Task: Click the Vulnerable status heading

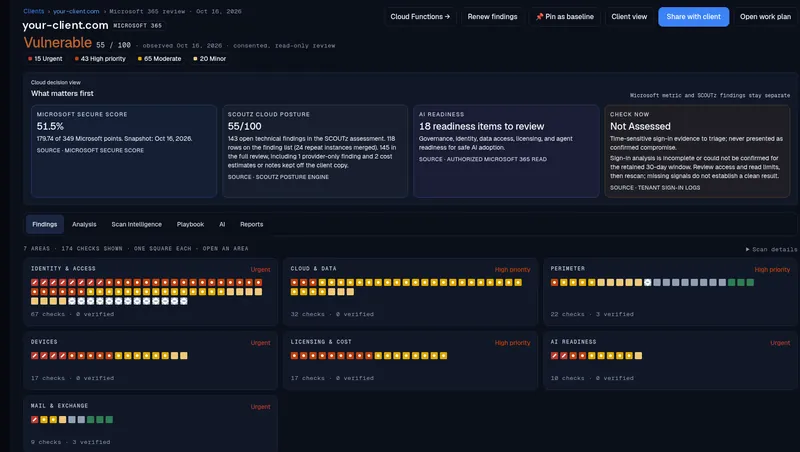Action: pyautogui.click(x=58, y=42)
